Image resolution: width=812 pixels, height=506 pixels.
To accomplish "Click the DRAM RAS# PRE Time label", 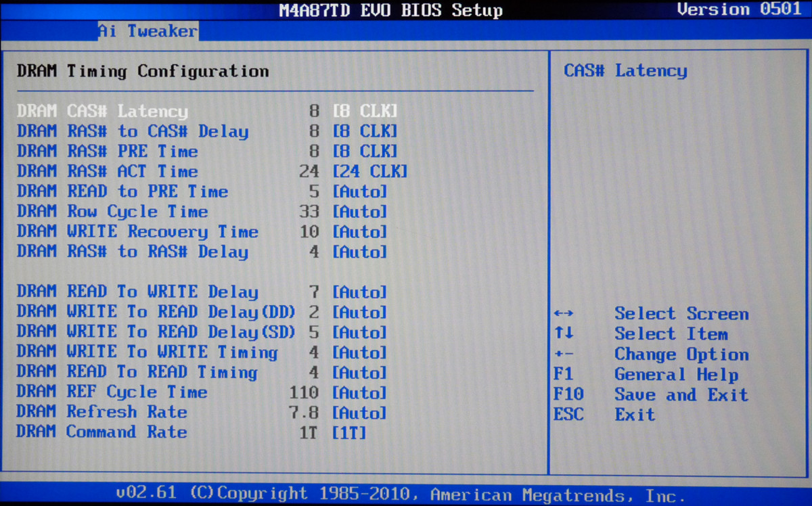I will [x=108, y=151].
